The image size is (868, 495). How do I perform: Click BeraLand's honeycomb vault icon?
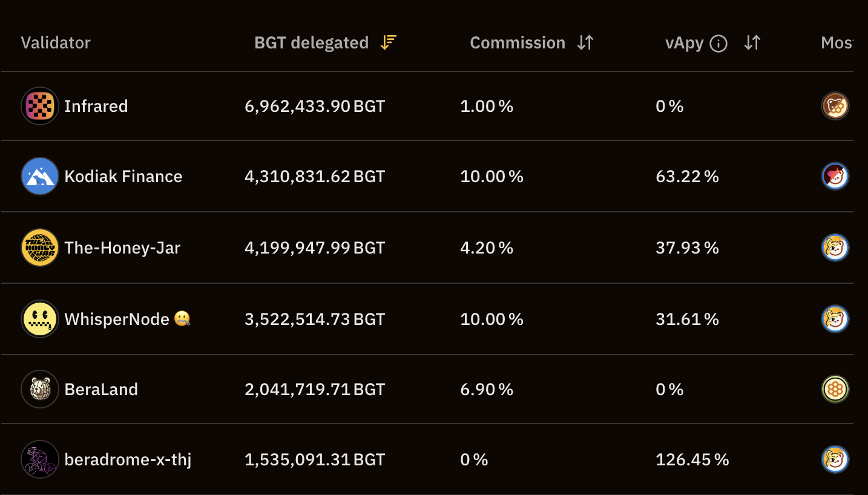835,389
